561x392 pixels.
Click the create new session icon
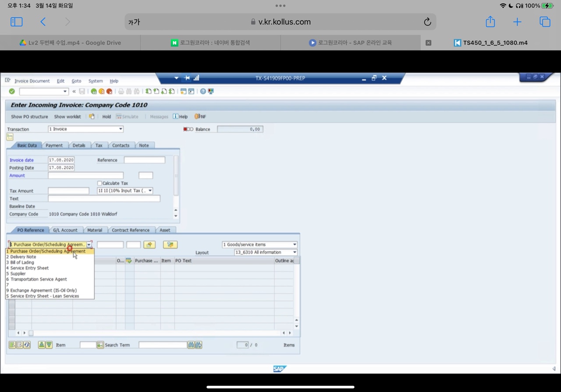[184, 91]
